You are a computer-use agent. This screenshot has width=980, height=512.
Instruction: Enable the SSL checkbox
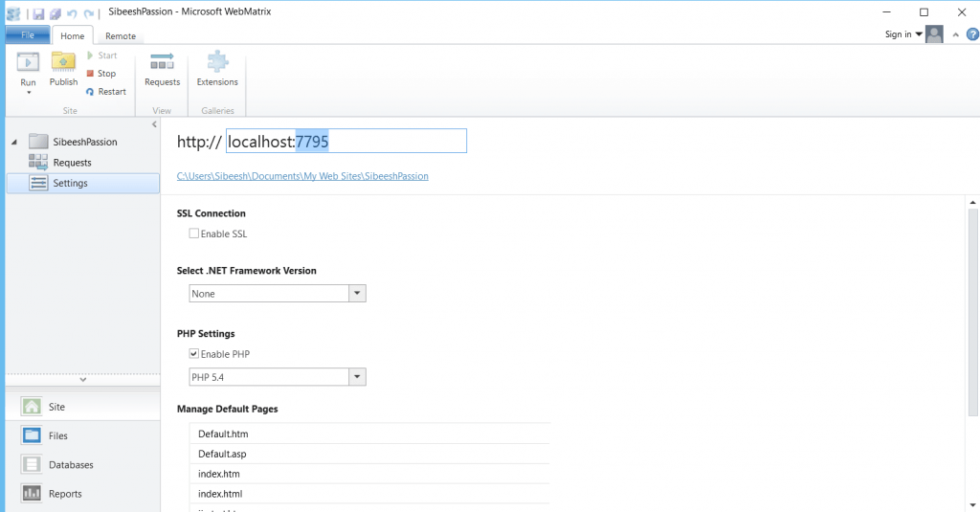coord(193,234)
